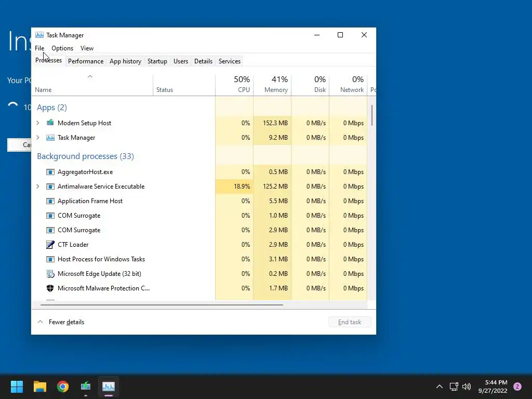
Task: Click the Application Frame Host icon
Action: pos(50,201)
